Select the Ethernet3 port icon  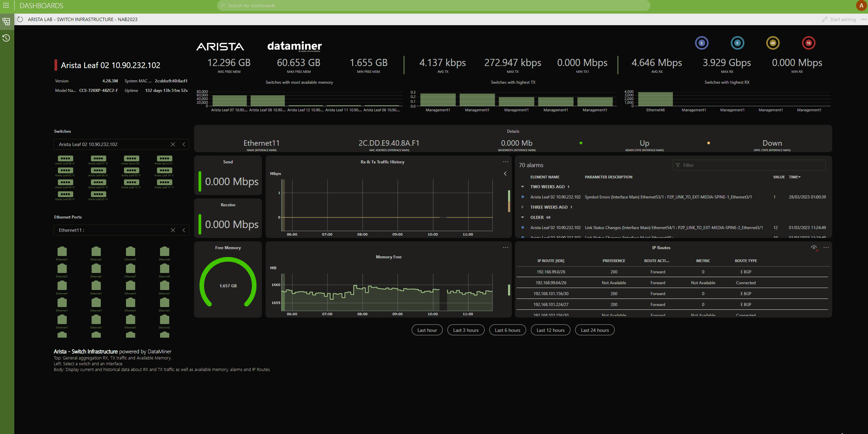130,251
